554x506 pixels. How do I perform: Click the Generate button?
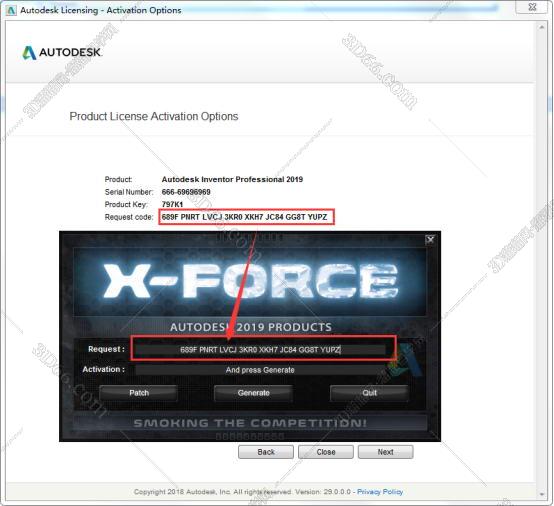point(253,393)
